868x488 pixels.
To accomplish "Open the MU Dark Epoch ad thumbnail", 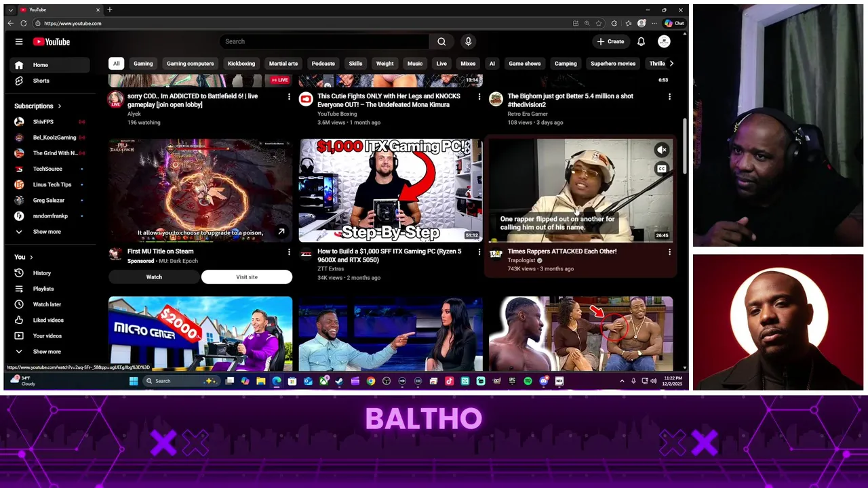I will pos(201,190).
